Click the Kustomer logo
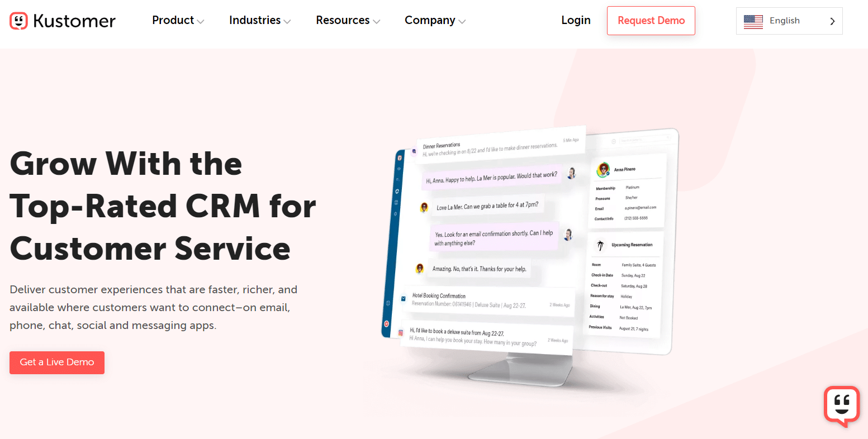Image resolution: width=868 pixels, height=439 pixels. (x=63, y=21)
